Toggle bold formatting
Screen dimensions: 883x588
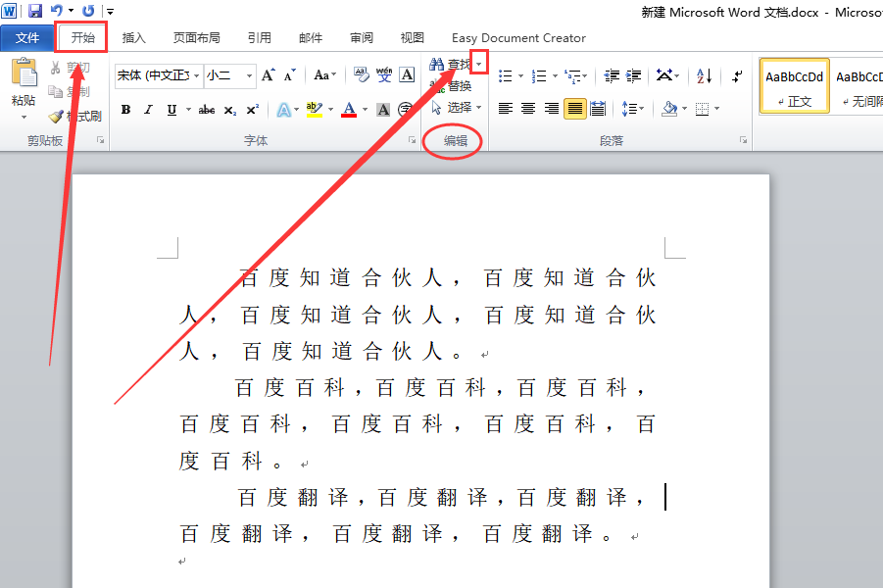(x=126, y=110)
